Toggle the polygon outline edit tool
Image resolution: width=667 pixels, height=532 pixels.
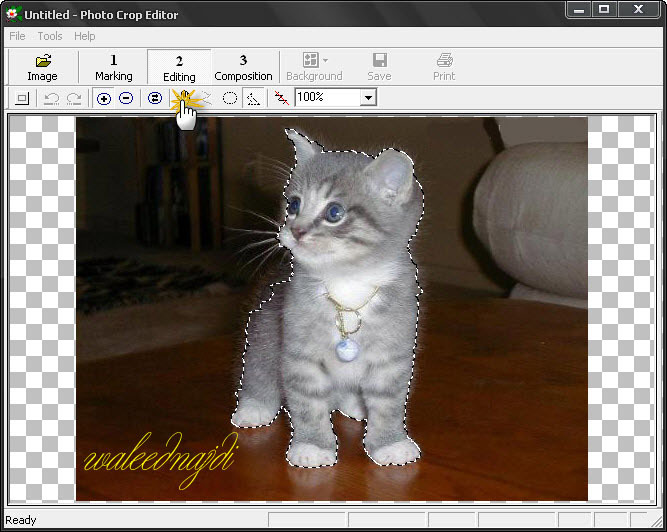point(254,98)
